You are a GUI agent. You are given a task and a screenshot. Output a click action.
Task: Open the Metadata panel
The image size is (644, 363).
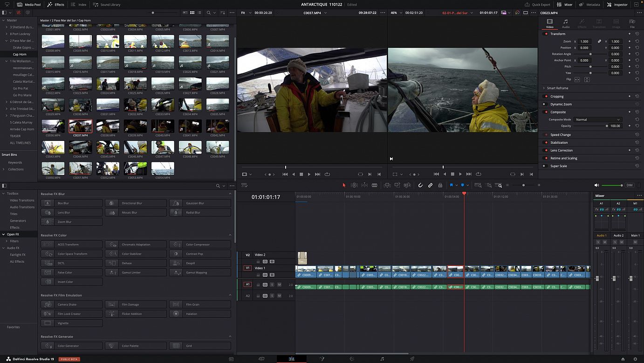pos(590,5)
